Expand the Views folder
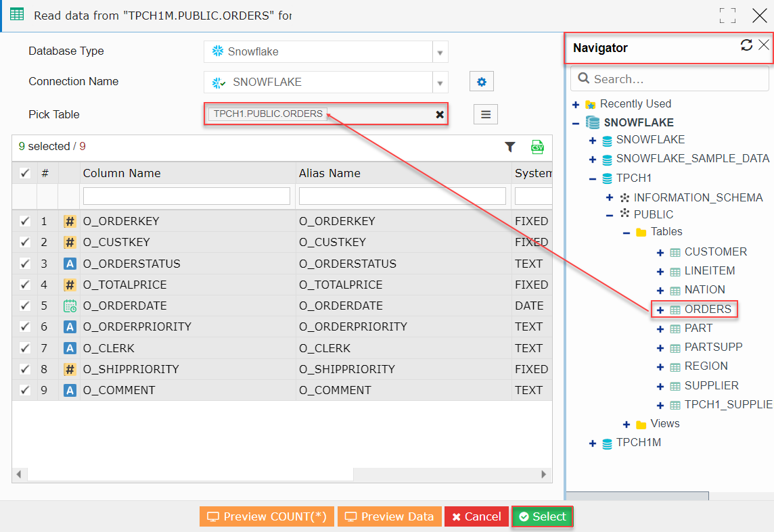Image resolution: width=774 pixels, height=532 pixels. 627,425
